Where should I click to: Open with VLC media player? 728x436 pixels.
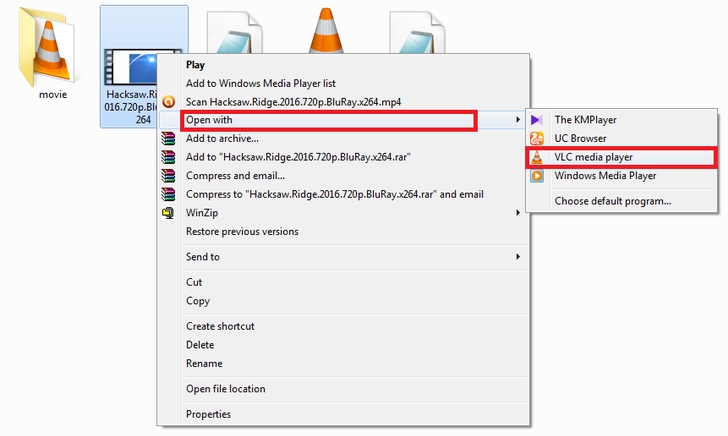point(593,157)
